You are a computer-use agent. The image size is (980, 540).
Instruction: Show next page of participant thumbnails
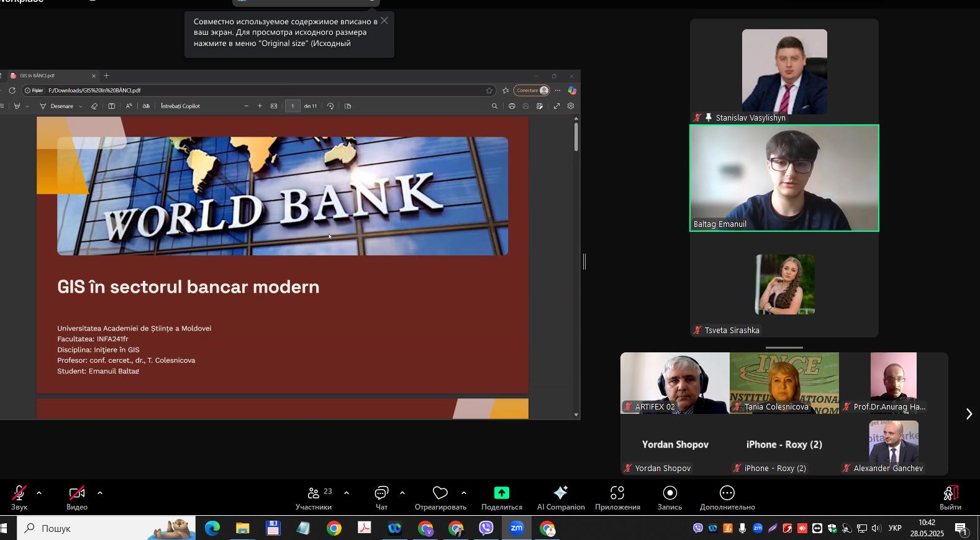tap(969, 414)
